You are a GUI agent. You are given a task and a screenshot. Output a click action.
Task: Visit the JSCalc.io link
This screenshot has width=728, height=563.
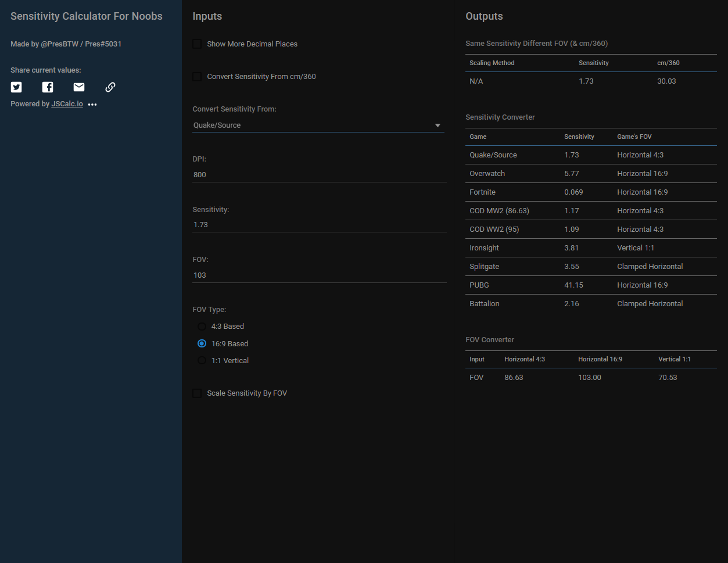[x=67, y=104]
